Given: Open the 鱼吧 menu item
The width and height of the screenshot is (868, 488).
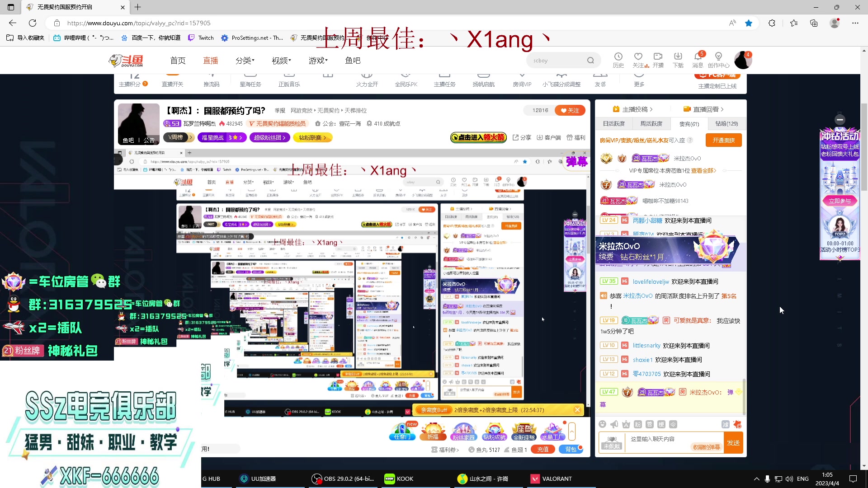Looking at the screenshot, I should pyautogui.click(x=352, y=60).
